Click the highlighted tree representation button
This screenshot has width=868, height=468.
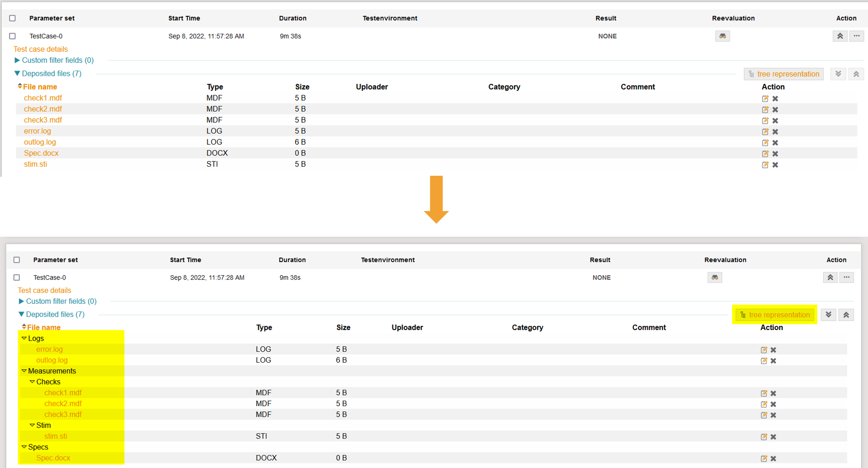775,315
